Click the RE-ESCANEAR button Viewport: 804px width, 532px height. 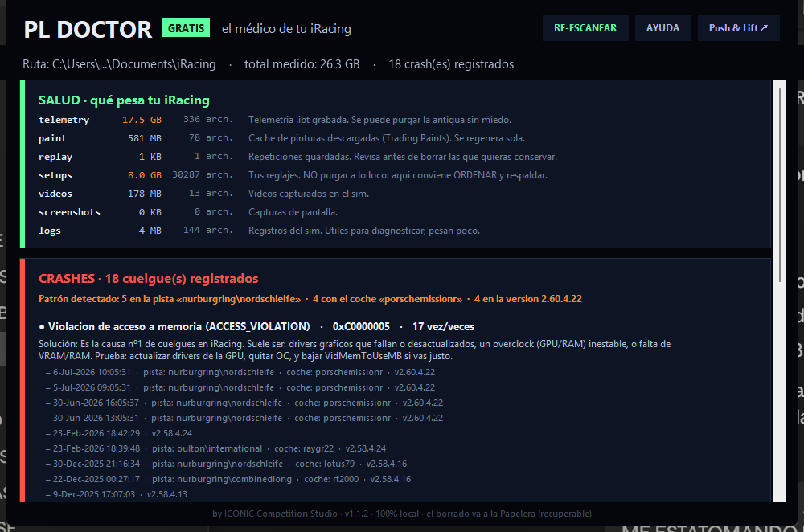(x=585, y=28)
